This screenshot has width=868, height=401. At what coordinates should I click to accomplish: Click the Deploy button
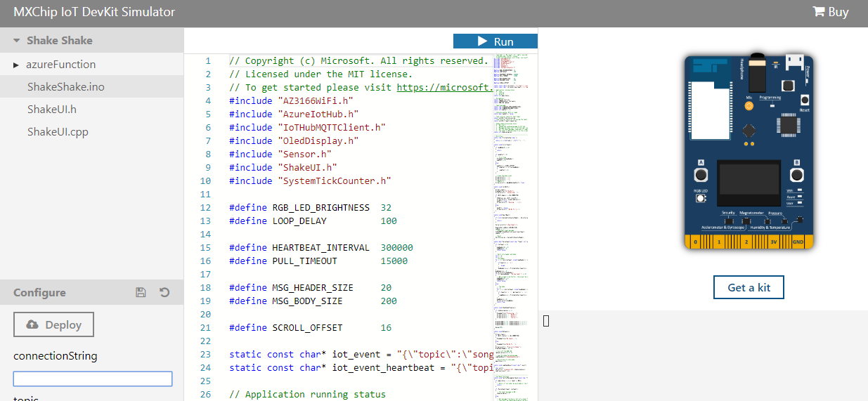tap(53, 324)
